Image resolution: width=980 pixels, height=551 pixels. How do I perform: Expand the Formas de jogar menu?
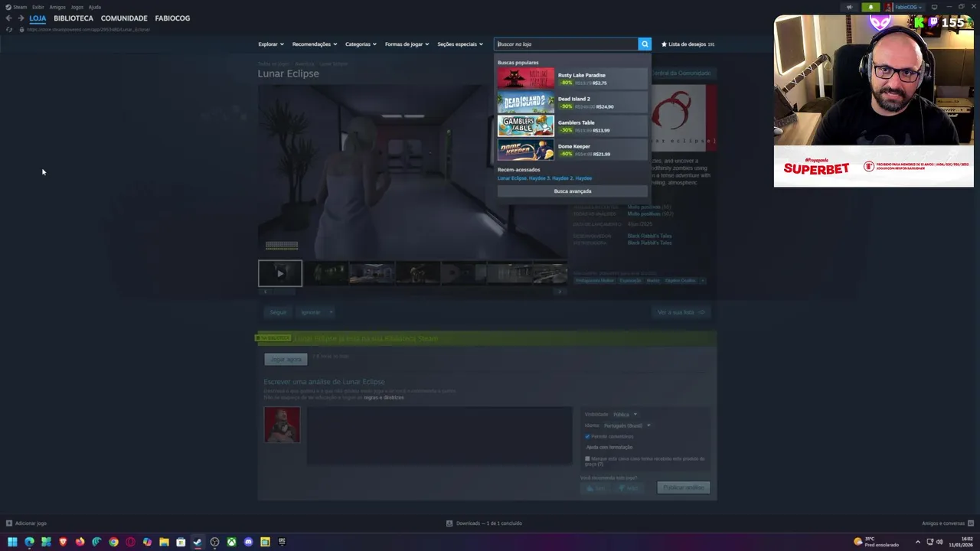point(407,44)
